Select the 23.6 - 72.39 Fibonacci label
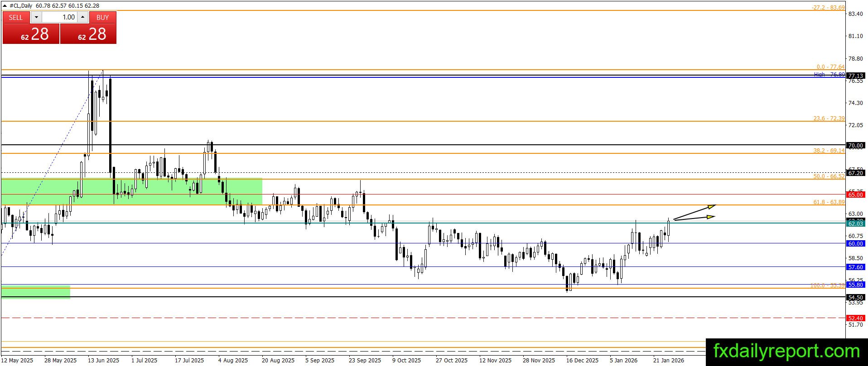 pyautogui.click(x=829, y=118)
